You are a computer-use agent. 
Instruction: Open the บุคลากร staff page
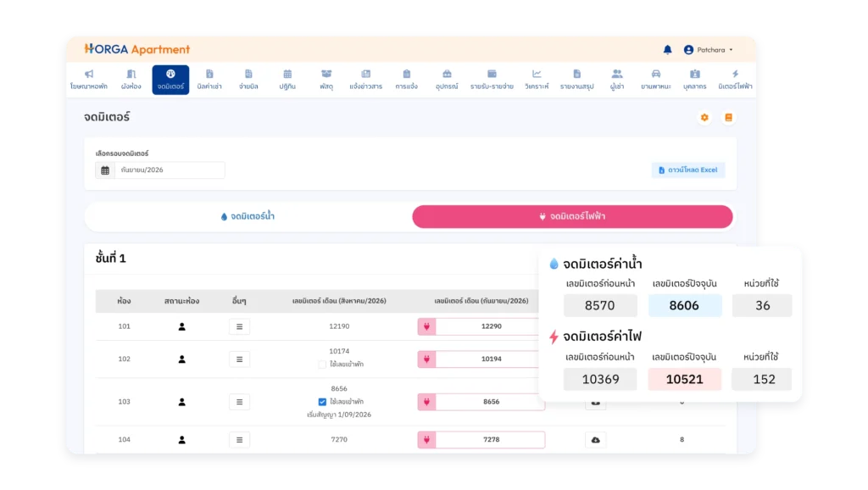click(695, 80)
